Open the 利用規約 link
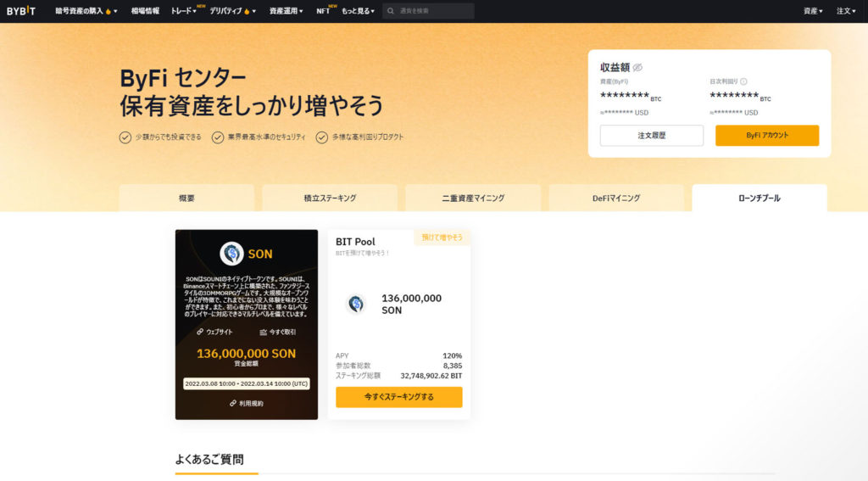Image resolution: width=868 pixels, height=481 pixels. click(x=251, y=404)
